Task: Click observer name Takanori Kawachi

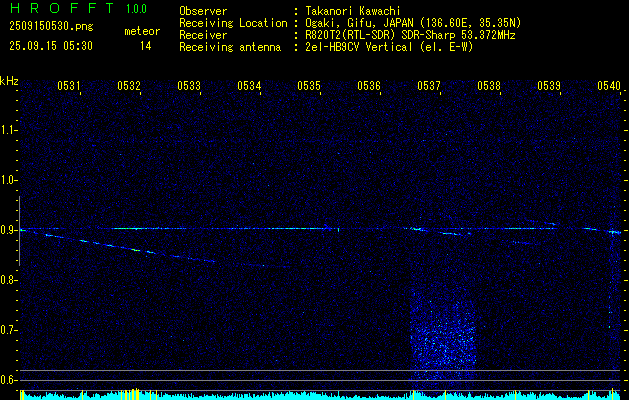Action: (x=353, y=11)
